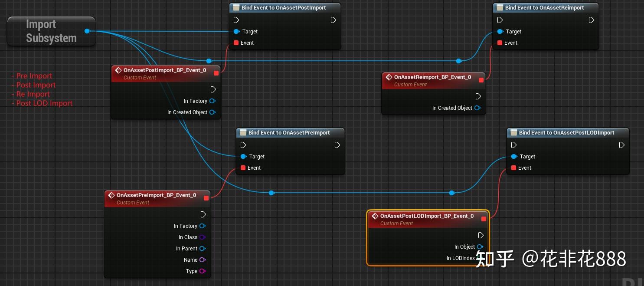Select the In Parent pin on OnAssetPreImport_BP_Event_0
The image size is (644, 286).
pyautogui.click(x=202, y=248)
